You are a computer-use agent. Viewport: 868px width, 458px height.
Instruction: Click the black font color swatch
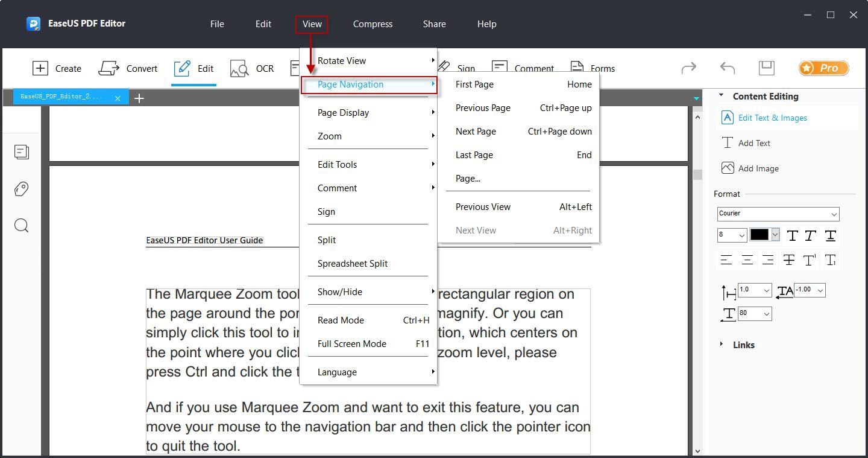(759, 235)
